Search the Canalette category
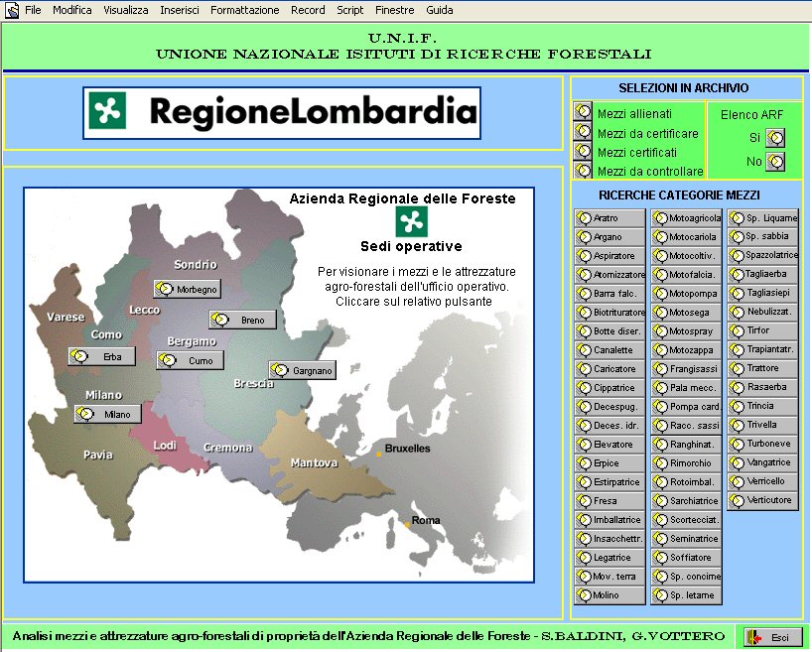The height and width of the screenshot is (652, 812). (x=610, y=350)
